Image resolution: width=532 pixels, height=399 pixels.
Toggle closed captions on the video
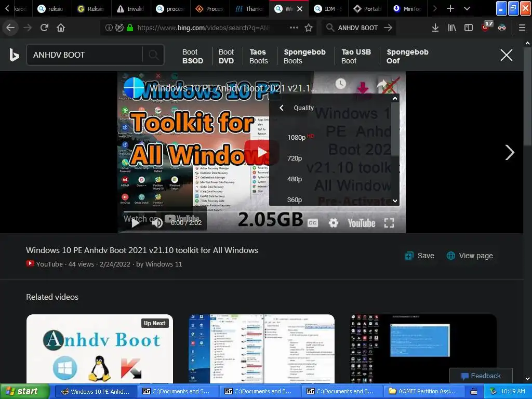point(312,223)
